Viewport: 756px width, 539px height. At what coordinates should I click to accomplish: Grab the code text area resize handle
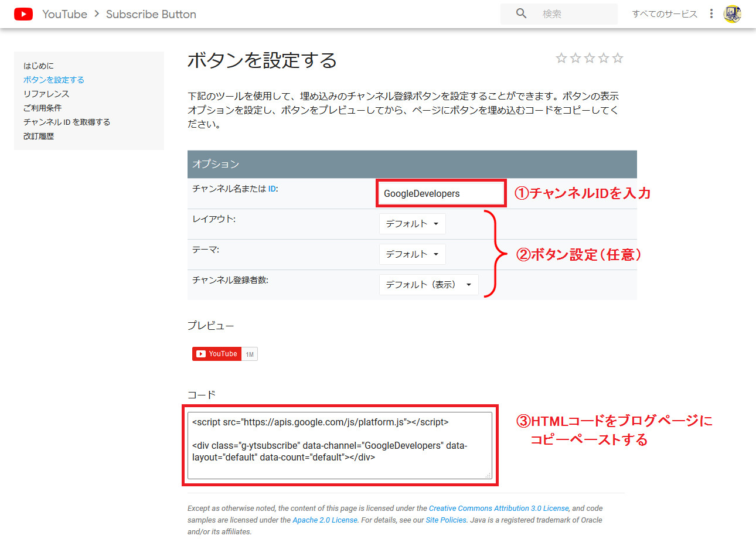tap(488, 475)
